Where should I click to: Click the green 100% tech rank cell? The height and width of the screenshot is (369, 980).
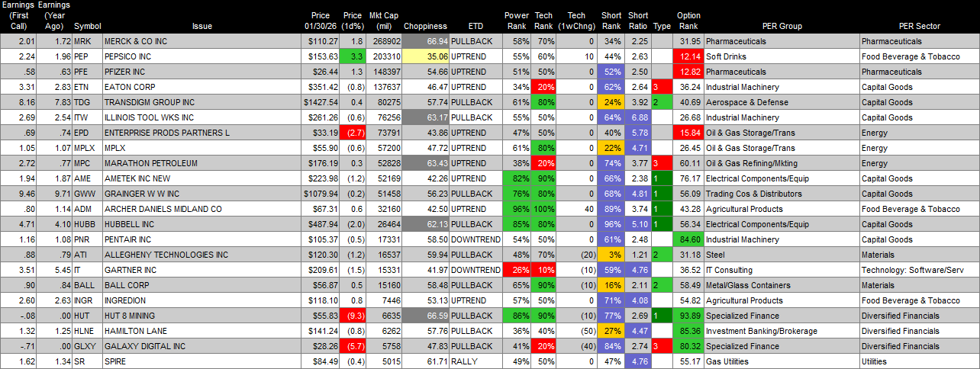pyautogui.click(x=544, y=208)
